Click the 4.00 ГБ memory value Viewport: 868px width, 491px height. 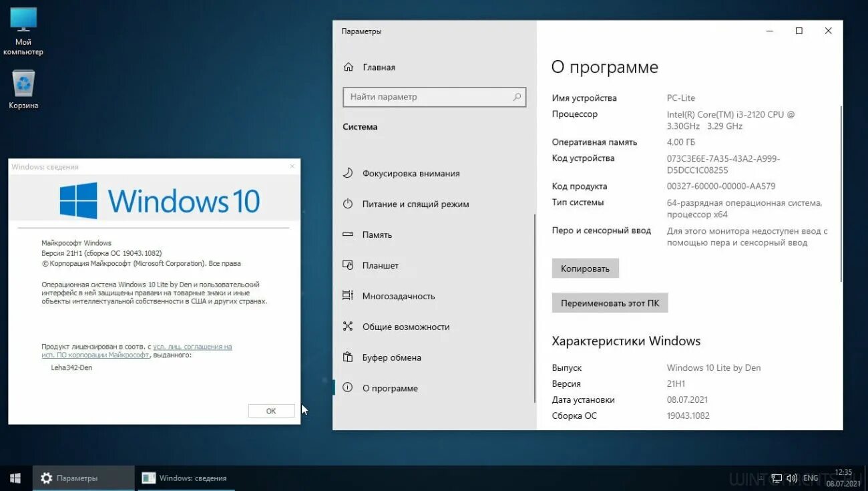[681, 142]
